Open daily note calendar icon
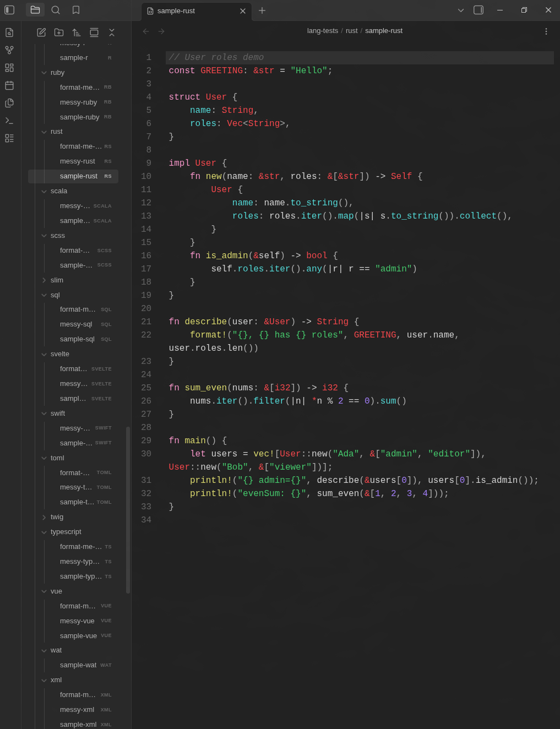 pos(9,85)
